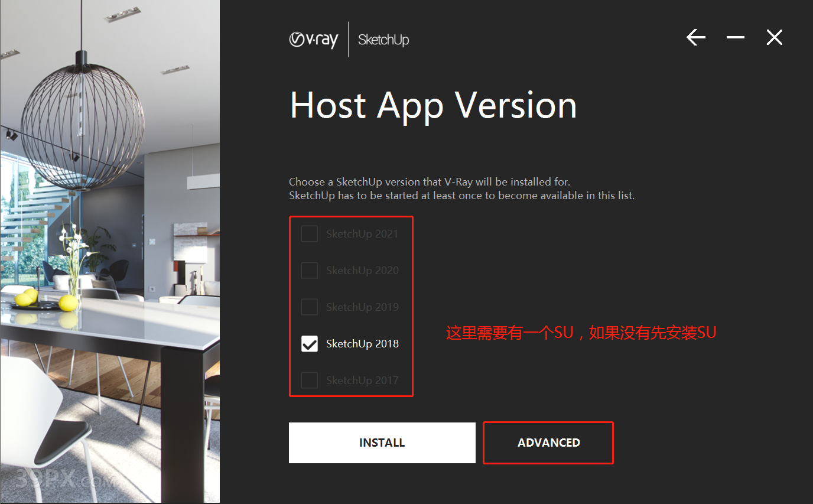Screen dimensions: 813x504
Task: Enable the SketchUp 2021 checkbox
Action: 310,234
